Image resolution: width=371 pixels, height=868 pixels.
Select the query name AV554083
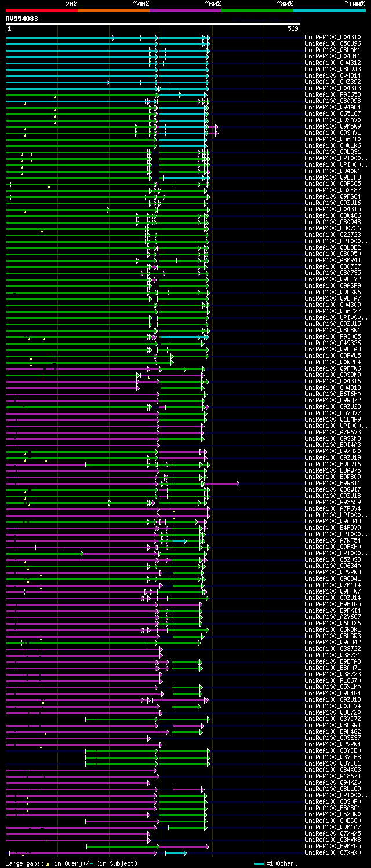coord(22,19)
